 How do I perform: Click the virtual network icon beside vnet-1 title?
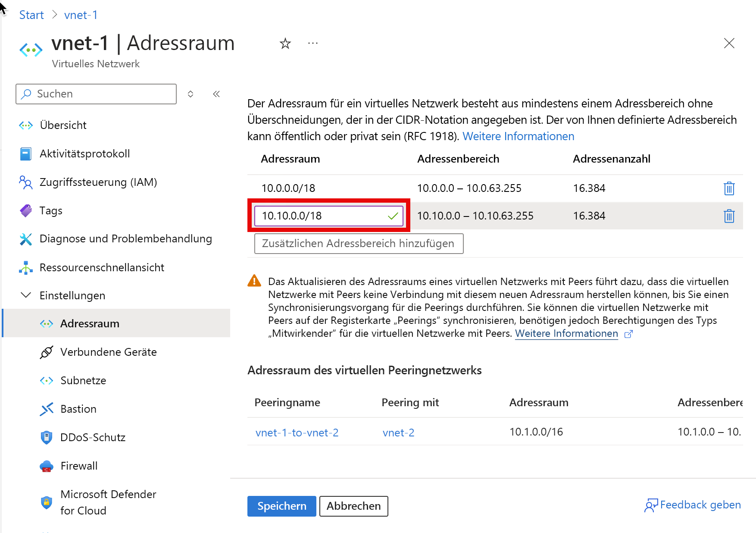tap(31, 50)
